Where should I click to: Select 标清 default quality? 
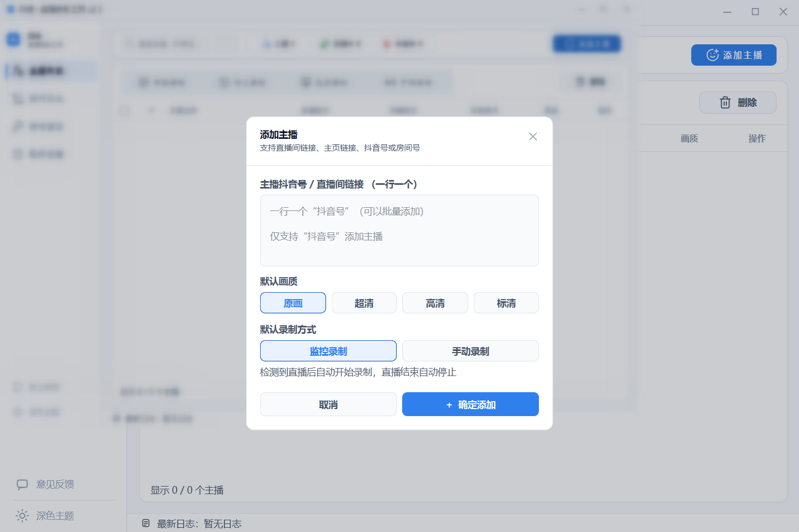point(506,303)
